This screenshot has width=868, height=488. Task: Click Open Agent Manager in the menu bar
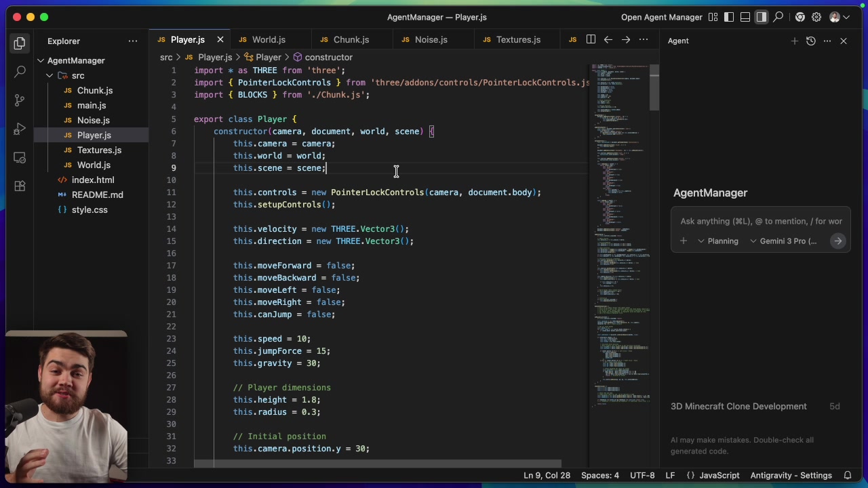click(661, 17)
